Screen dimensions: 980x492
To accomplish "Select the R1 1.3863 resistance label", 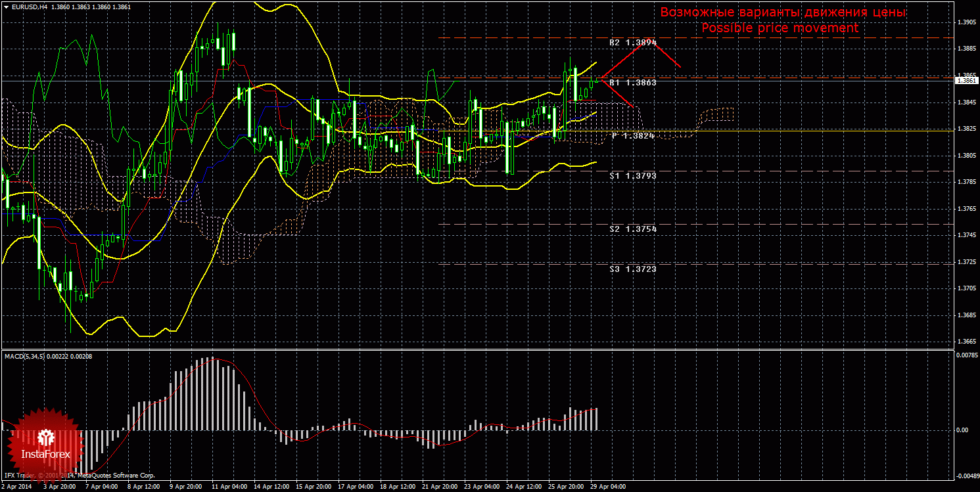I will pos(632,83).
